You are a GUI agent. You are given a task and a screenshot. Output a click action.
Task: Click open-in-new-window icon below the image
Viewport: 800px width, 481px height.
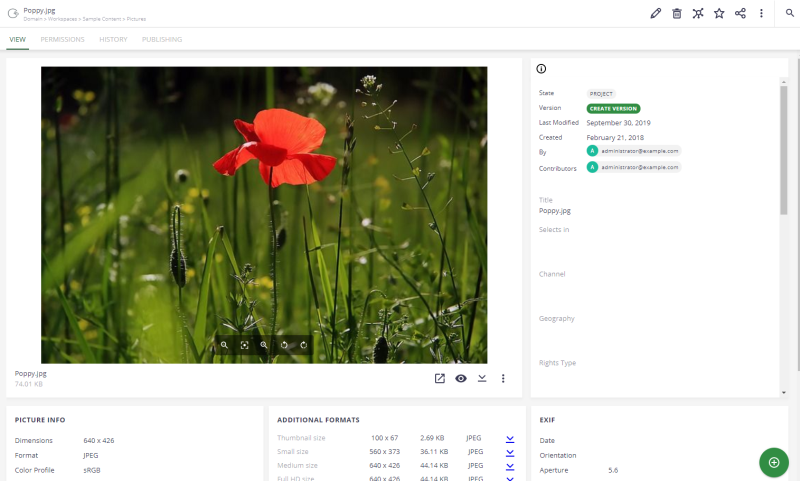(x=440, y=378)
